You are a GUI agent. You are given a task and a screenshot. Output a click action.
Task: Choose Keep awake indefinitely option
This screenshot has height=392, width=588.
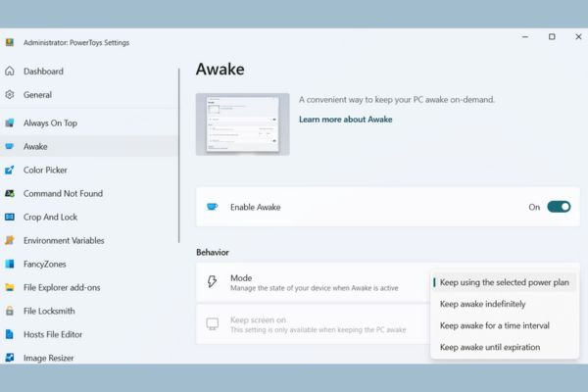[505, 304]
